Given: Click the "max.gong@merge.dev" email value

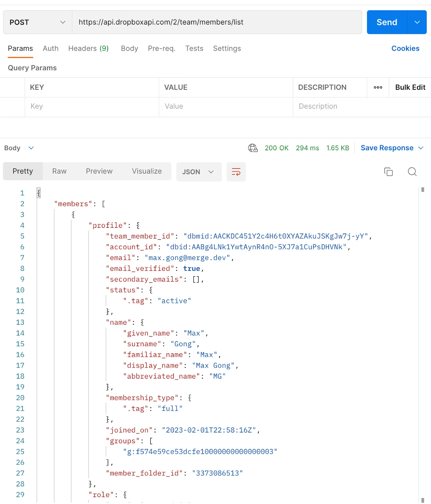Looking at the screenshot, I should 187,258.
